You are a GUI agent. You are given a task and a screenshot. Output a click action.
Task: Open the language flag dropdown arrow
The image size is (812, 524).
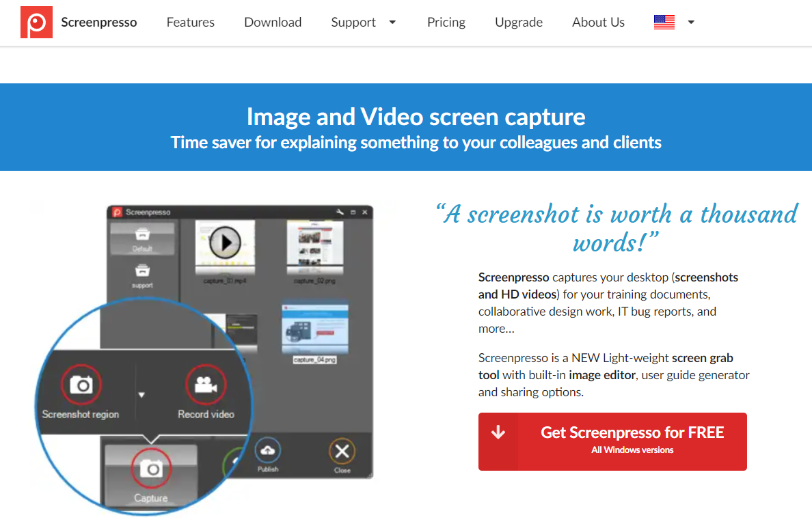coord(691,23)
